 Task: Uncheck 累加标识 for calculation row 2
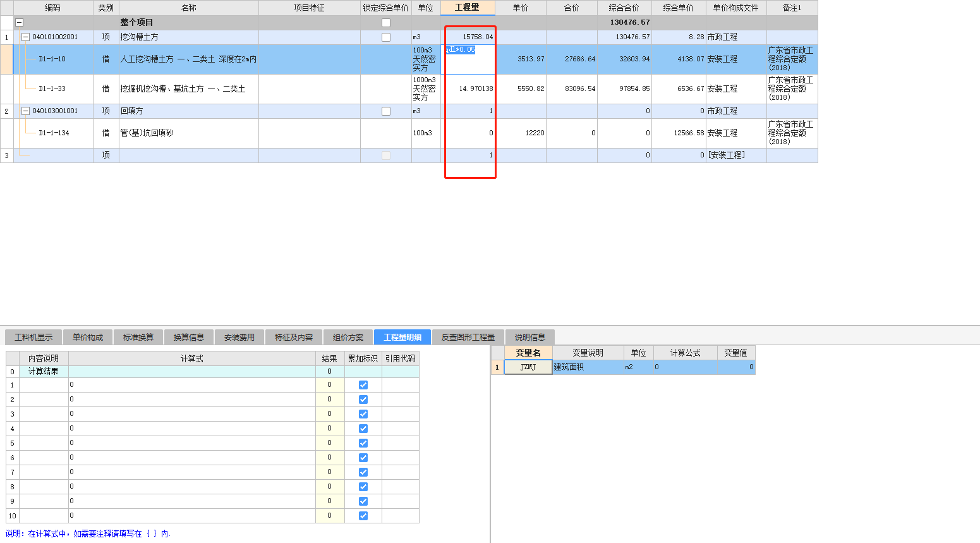coord(363,400)
